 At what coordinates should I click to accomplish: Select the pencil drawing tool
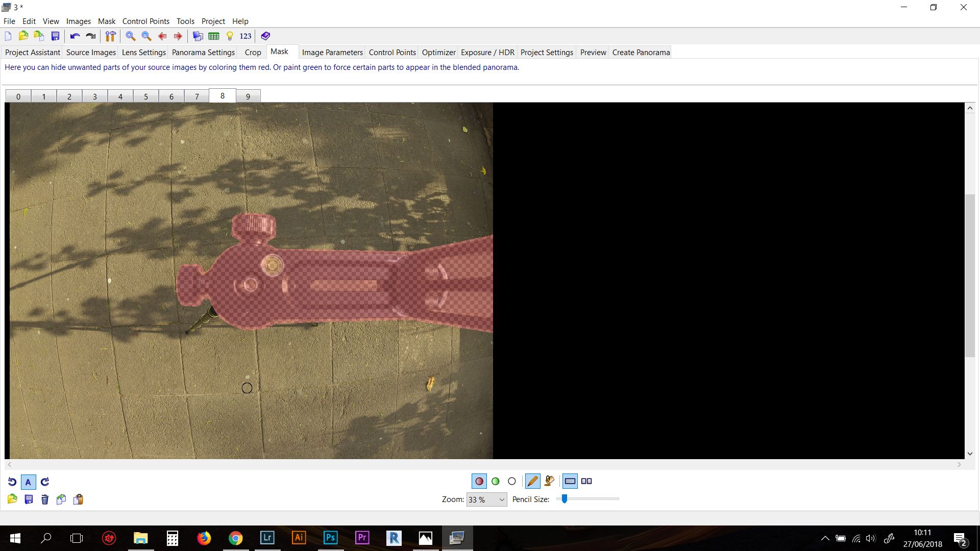(x=532, y=481)
